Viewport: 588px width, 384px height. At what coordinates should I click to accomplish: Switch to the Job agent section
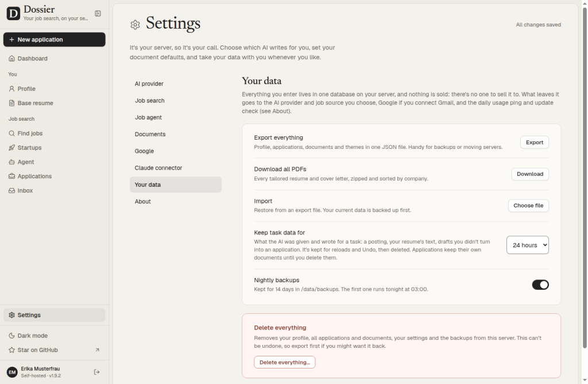coord(176,117)
